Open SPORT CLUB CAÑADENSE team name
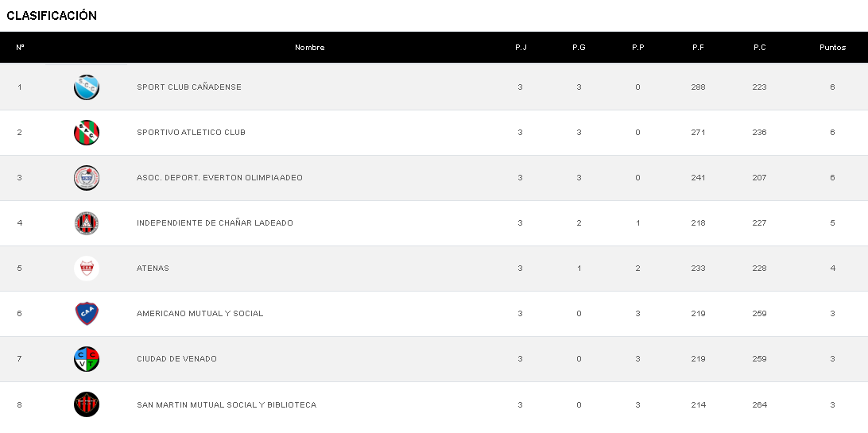The image size is (868, 433). tap(189, 87)
